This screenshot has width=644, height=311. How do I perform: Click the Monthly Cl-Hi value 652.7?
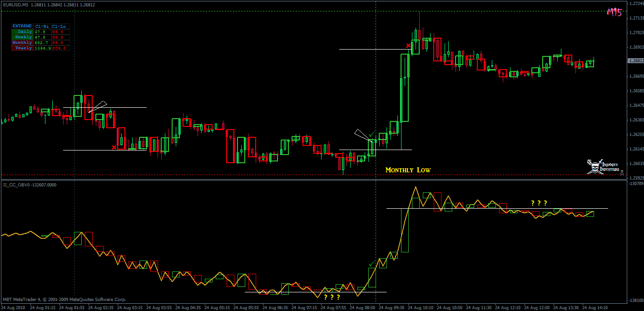point(41,42)
